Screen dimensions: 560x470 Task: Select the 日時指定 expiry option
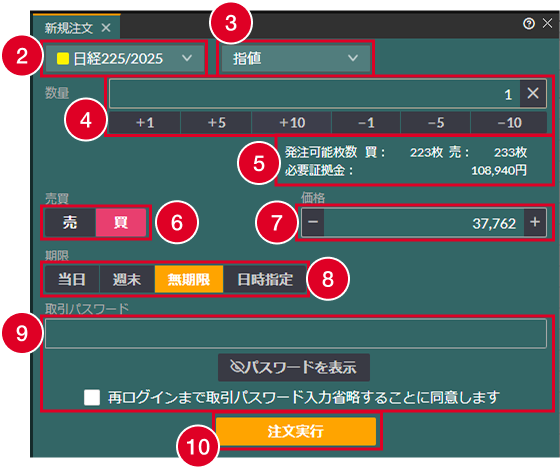click(x=265, y=279)
